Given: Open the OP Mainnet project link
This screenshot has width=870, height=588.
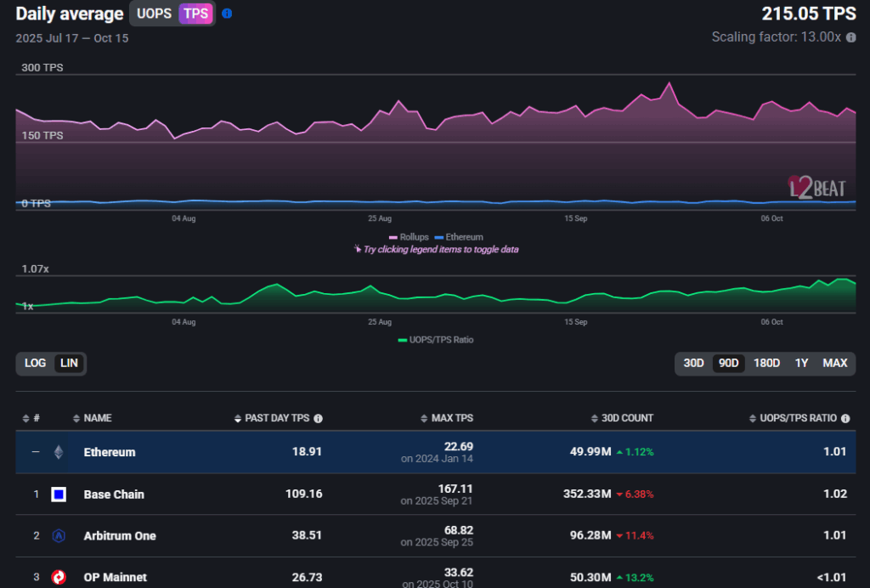Looking at the screenshot, I should 116,578.
